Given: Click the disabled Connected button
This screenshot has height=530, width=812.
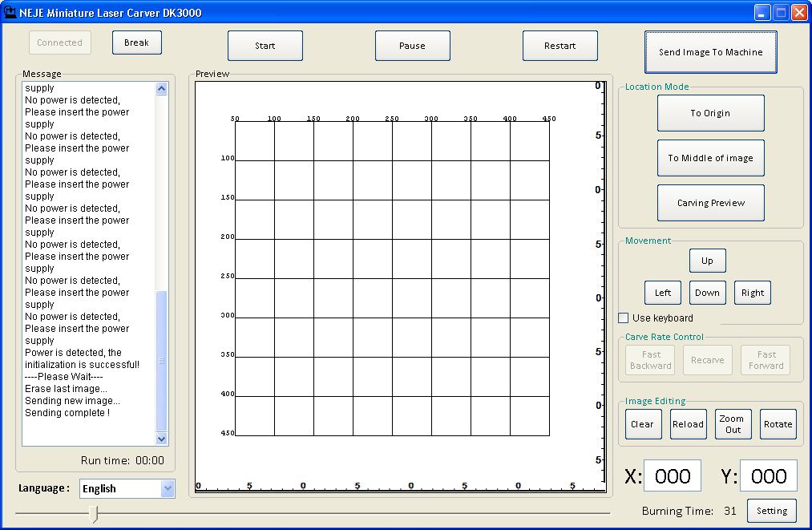Looking at the screenshot, I should pyautogui.click(x=59, y=42).
